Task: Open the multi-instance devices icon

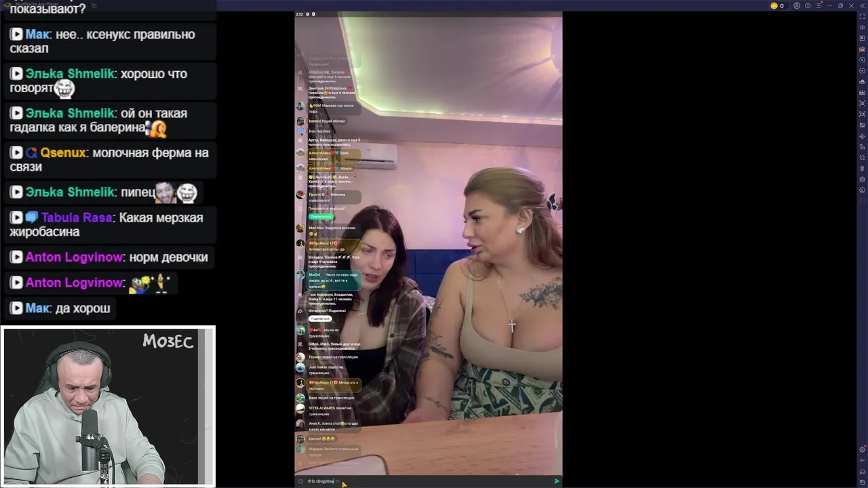Action: click(863, 147)
